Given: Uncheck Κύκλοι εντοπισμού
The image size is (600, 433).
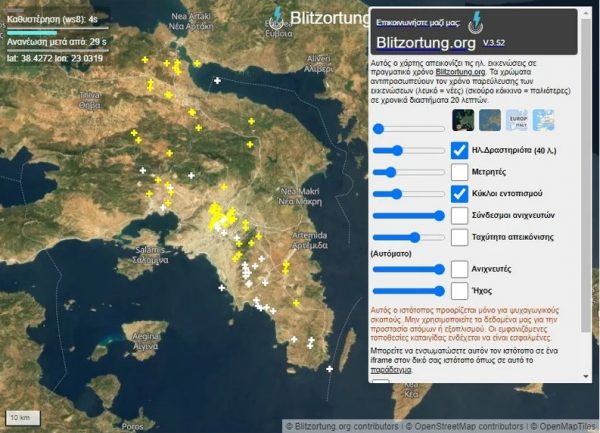Looking at the screenshot, I should [x=459, y=193].
